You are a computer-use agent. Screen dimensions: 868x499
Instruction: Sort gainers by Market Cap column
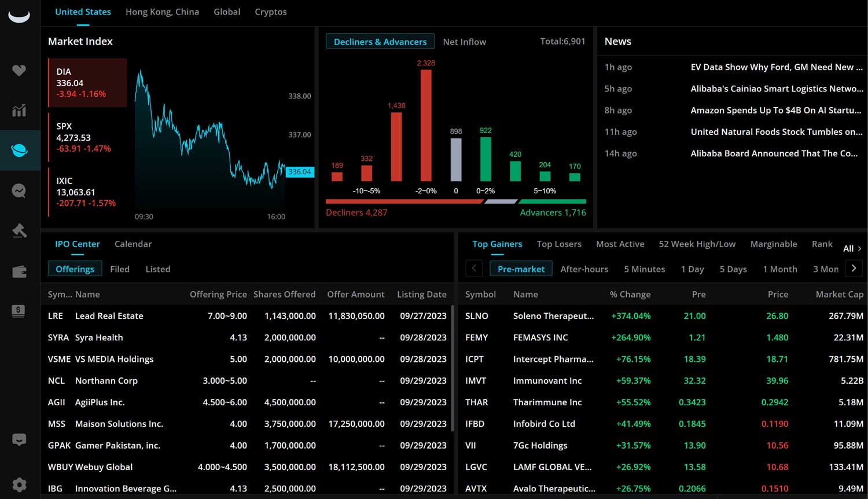pyautogui.click(x=839, y=294)
